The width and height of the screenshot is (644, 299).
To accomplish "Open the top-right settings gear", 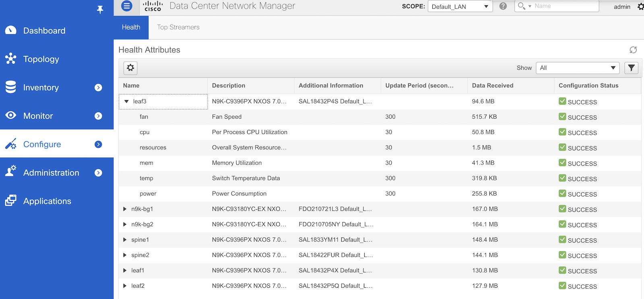I will 640,6.
